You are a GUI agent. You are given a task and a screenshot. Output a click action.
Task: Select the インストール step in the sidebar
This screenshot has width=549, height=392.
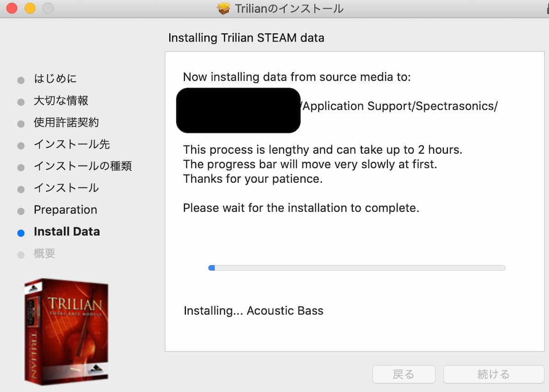tap(66, 188)
